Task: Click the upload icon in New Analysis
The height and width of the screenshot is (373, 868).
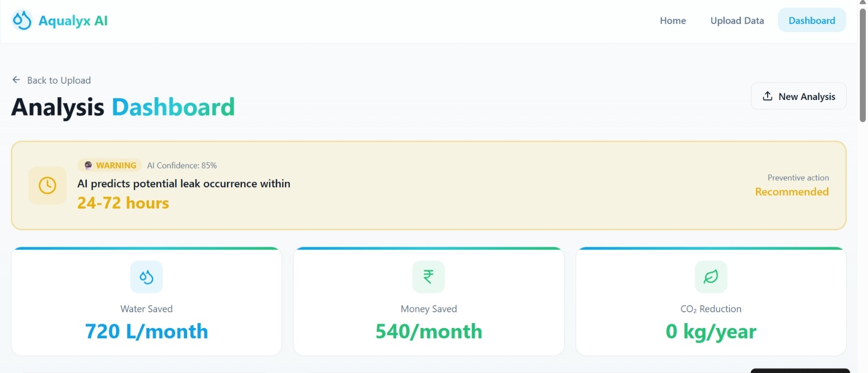Action: pos(768,96)
